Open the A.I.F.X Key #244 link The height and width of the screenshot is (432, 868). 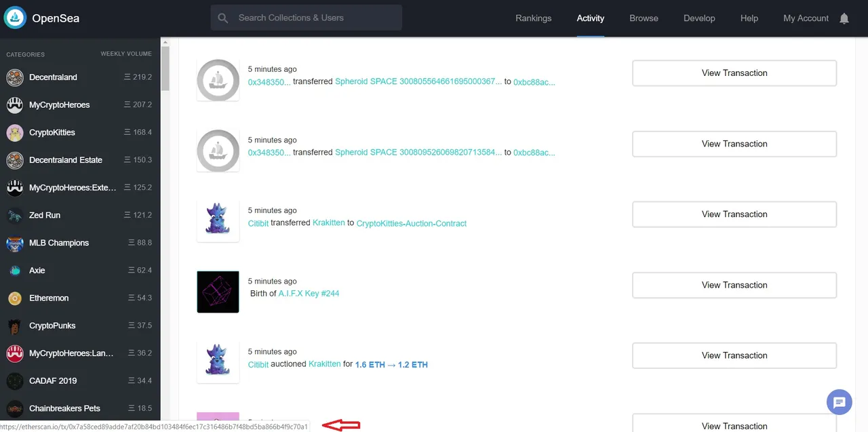pos(309,294)
